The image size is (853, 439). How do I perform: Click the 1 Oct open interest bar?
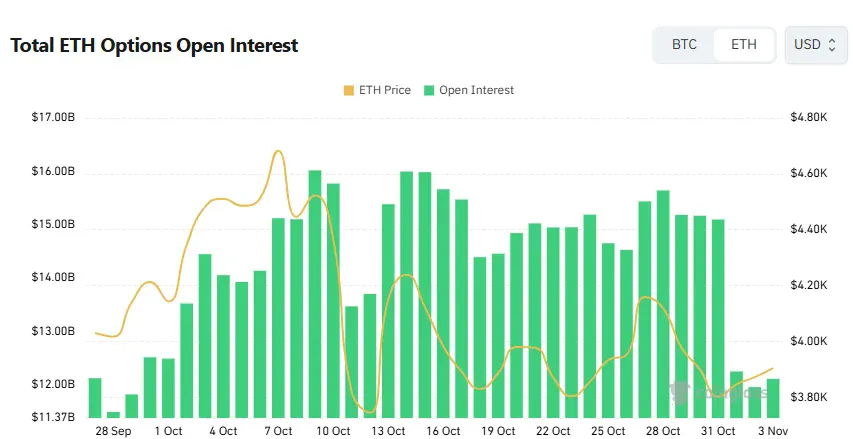tap(168, 387)
